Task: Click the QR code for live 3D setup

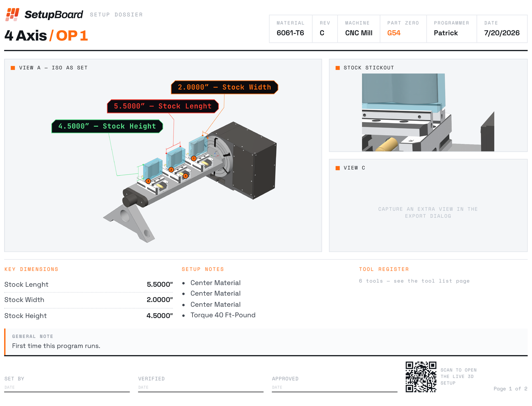Action: (x=421, y=377)
